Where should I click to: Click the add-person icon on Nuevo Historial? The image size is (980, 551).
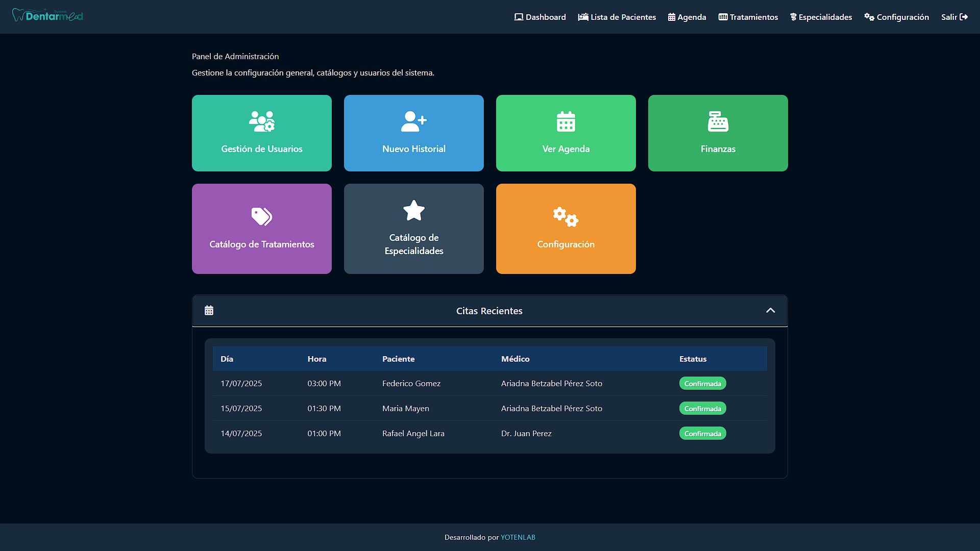(x=414, y=121)
